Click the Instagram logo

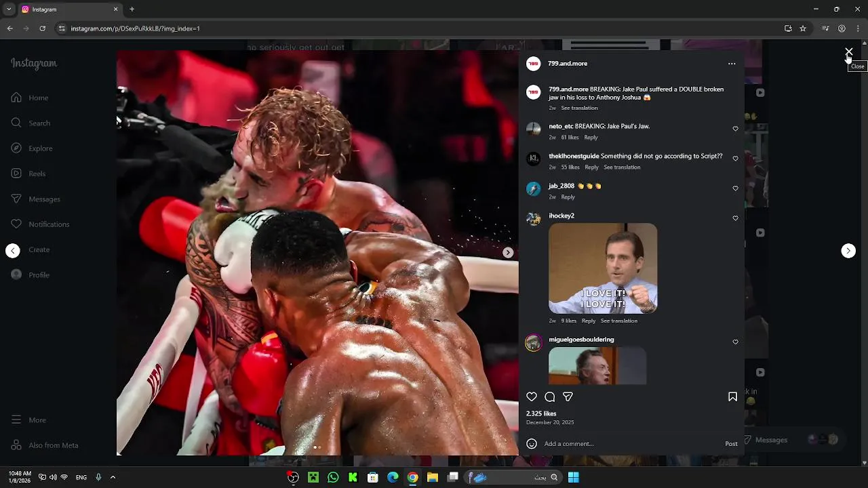[x=34, y=64]
